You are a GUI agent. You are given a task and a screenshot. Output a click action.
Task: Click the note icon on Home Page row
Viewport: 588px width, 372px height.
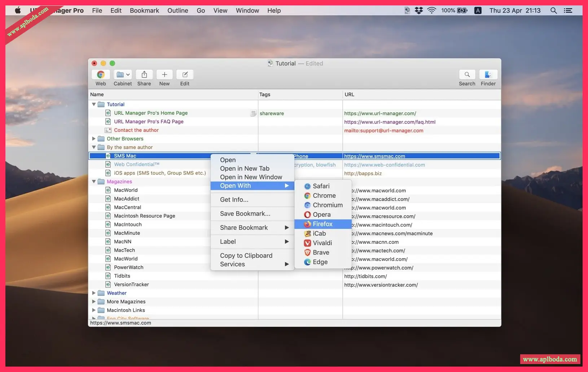click(253, 113)
